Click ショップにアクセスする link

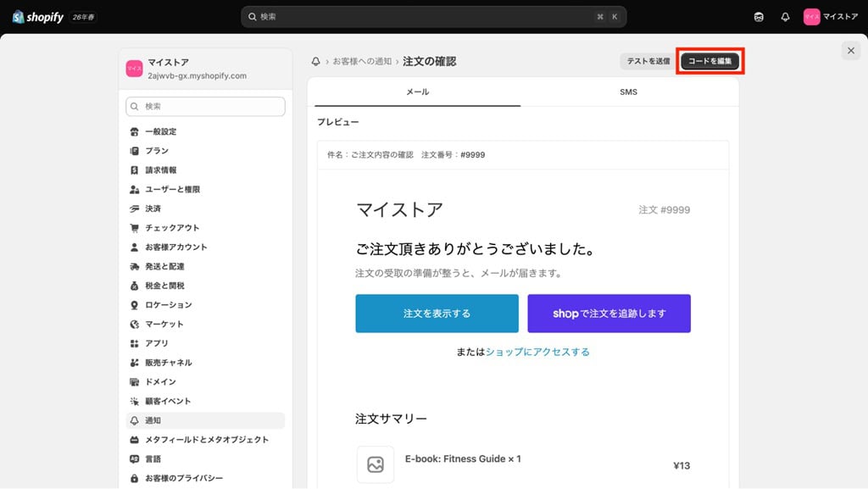[537, 352]
